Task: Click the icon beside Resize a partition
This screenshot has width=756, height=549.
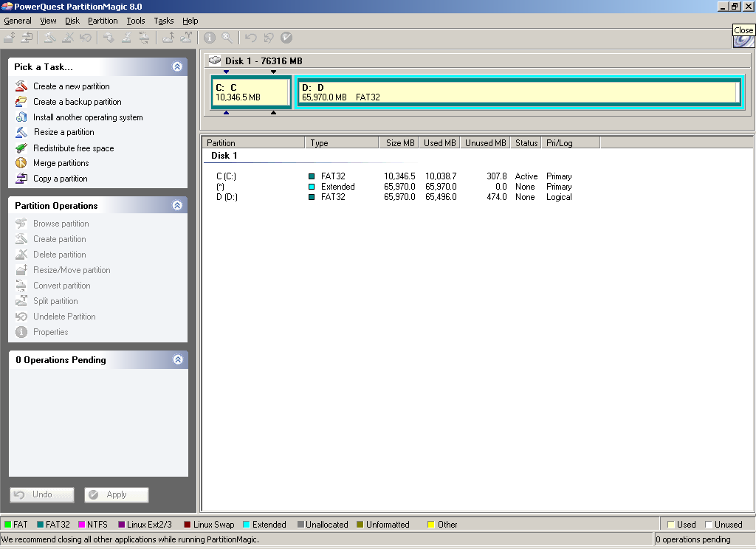Action: (x=21, y=132)
